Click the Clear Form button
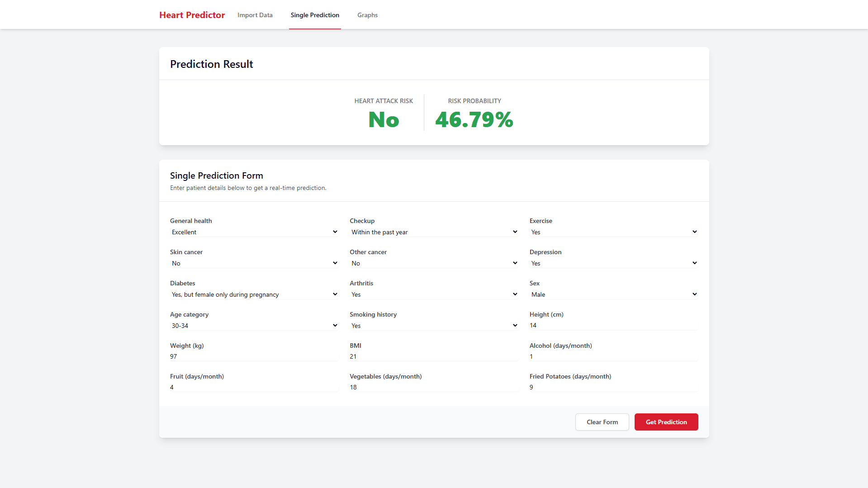Screen dimensions: 868x488 coord(602,422)
